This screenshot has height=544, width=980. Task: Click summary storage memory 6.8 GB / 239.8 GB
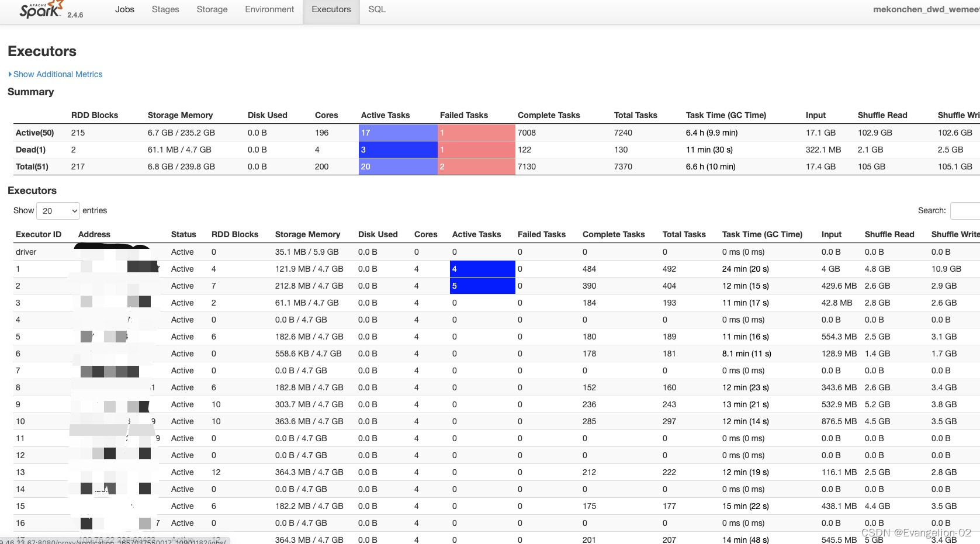click(181, 167)
